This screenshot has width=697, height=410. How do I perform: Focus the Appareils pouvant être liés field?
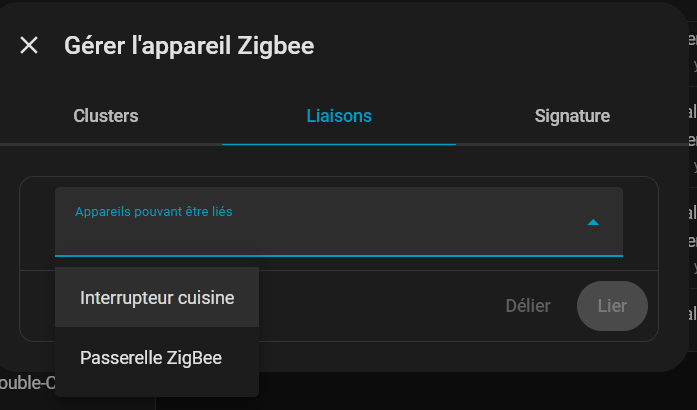coord(320,235)
